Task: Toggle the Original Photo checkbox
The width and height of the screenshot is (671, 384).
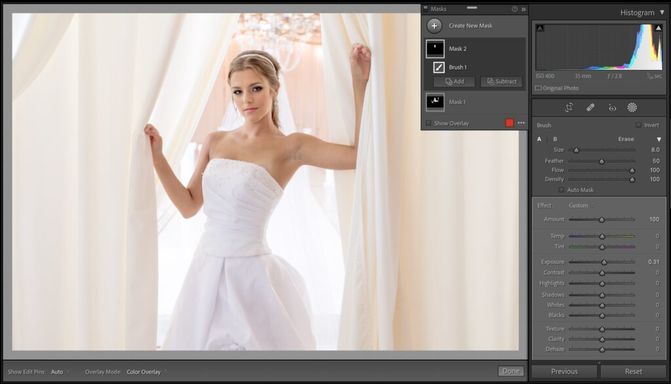Action: [x=538, y=88]
